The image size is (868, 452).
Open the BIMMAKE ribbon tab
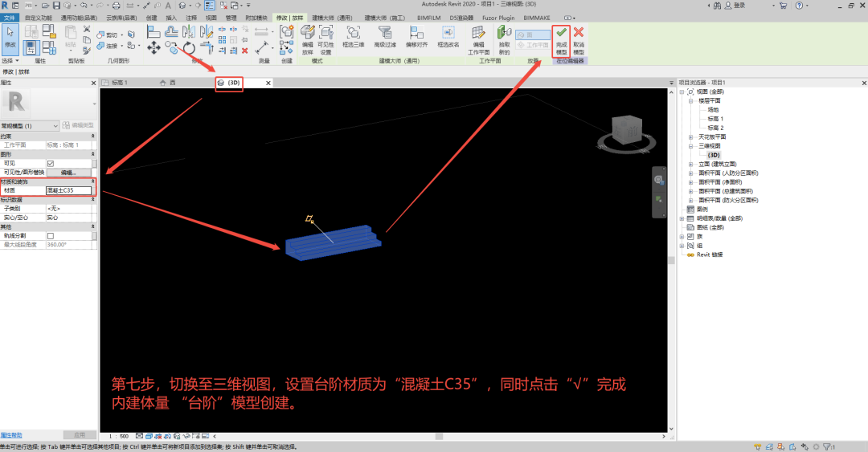[536, 18]
